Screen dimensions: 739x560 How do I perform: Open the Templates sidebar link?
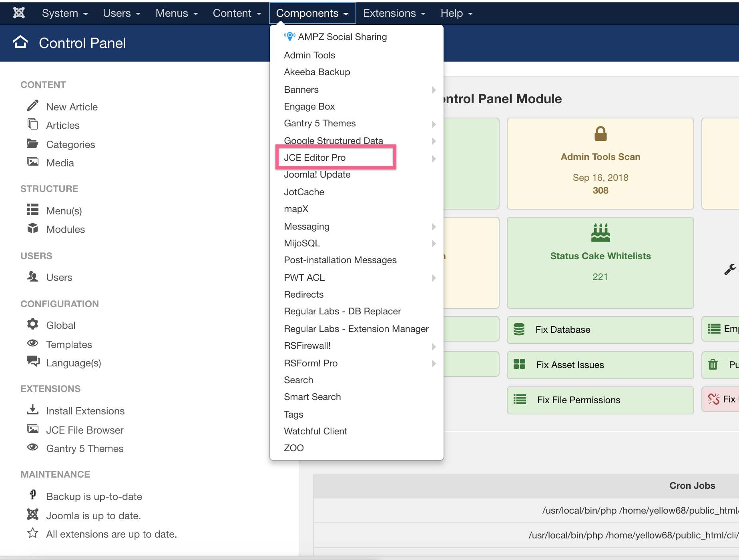[x=69, y=344]
